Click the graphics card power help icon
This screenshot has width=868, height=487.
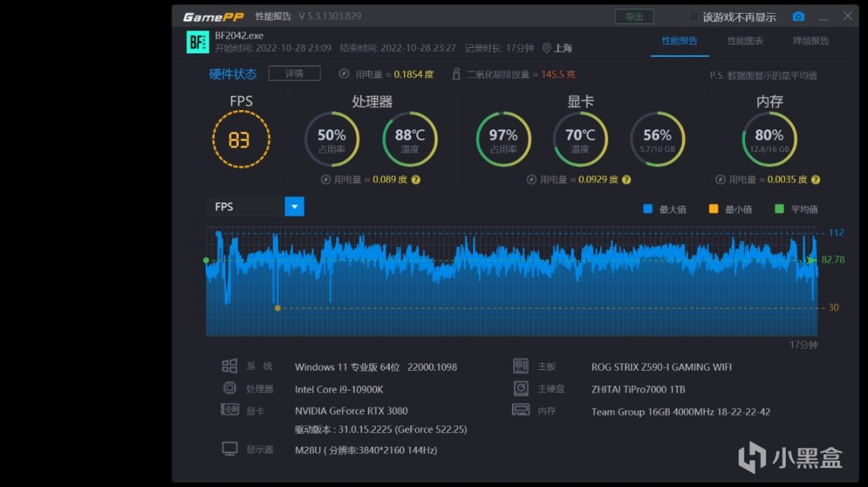[626, 179]
